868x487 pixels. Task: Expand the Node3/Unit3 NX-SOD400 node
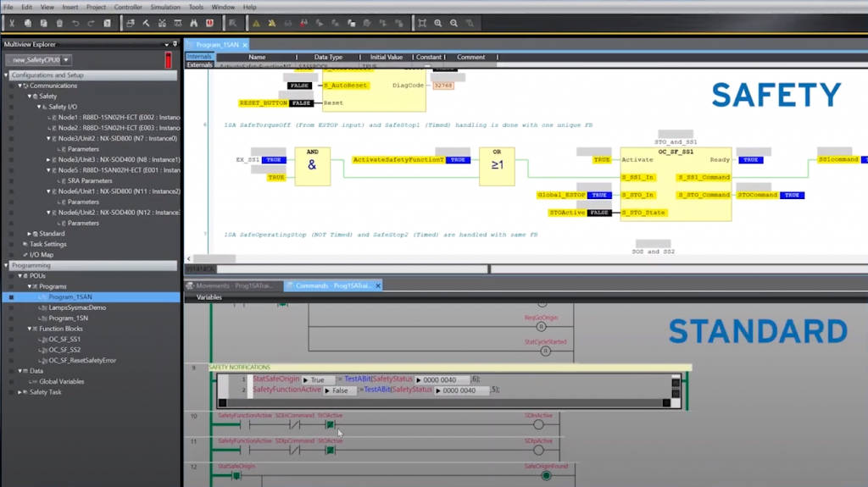pos(48,159)
